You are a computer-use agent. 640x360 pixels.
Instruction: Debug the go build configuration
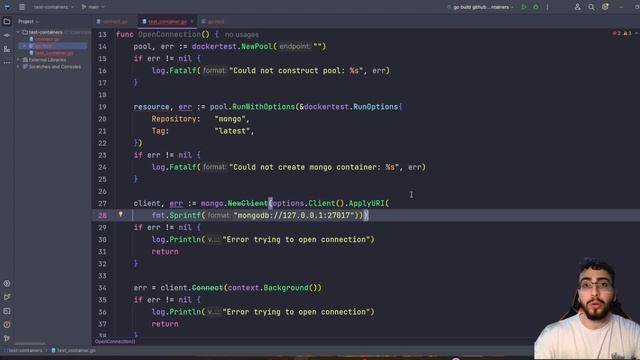(536, 7)
